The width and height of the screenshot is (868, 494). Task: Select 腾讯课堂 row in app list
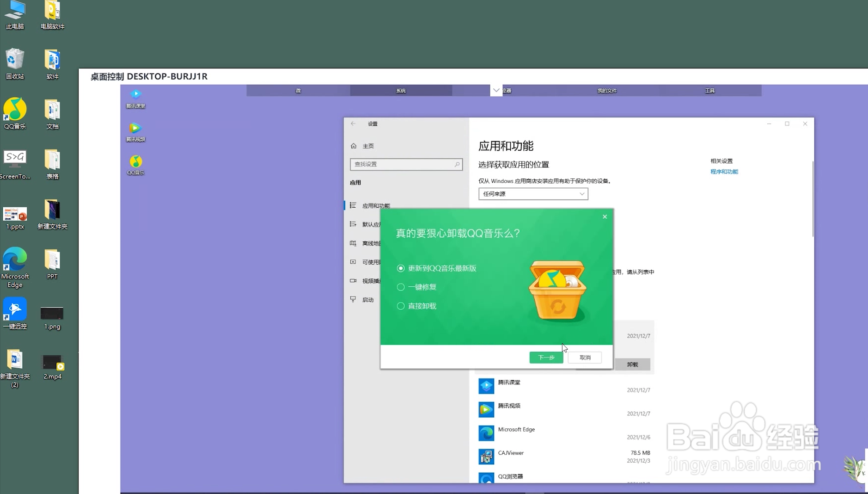pyautogui.click(x=565, y=386)
